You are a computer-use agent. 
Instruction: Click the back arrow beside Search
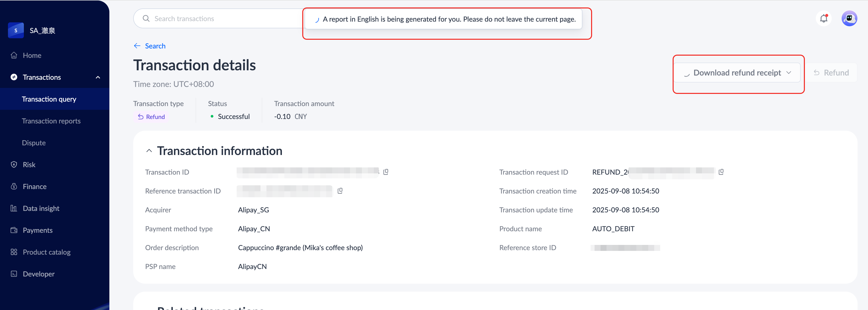(137, 46)
